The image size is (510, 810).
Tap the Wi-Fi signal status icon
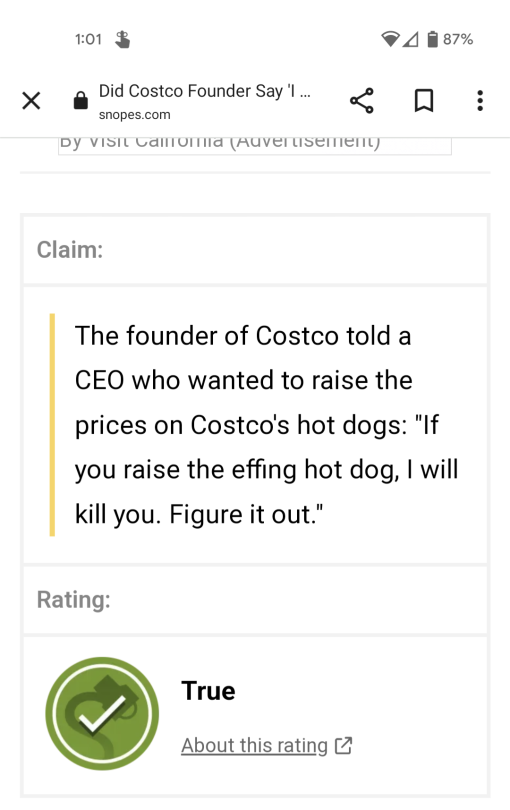391,39
